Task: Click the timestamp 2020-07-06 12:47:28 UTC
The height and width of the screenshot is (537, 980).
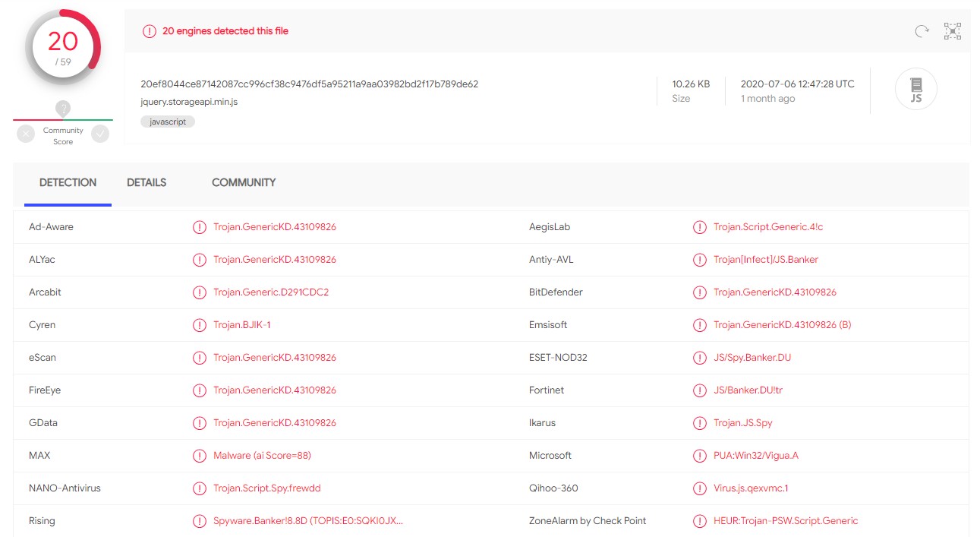Action: pyautogui.click(x=798, y=84)
